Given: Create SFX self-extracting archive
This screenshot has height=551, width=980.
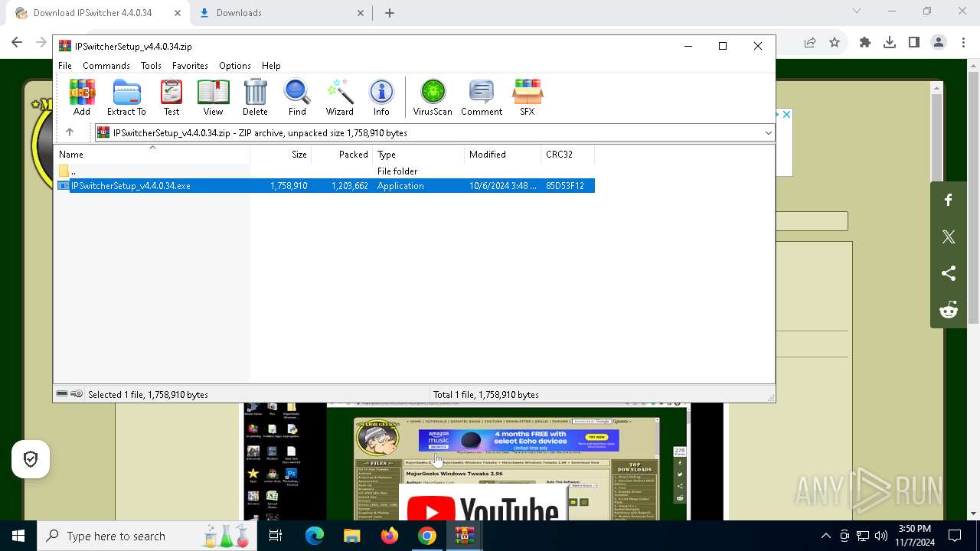Looking at the screenshot, I should pyautogui.click(x=528, y=97).
